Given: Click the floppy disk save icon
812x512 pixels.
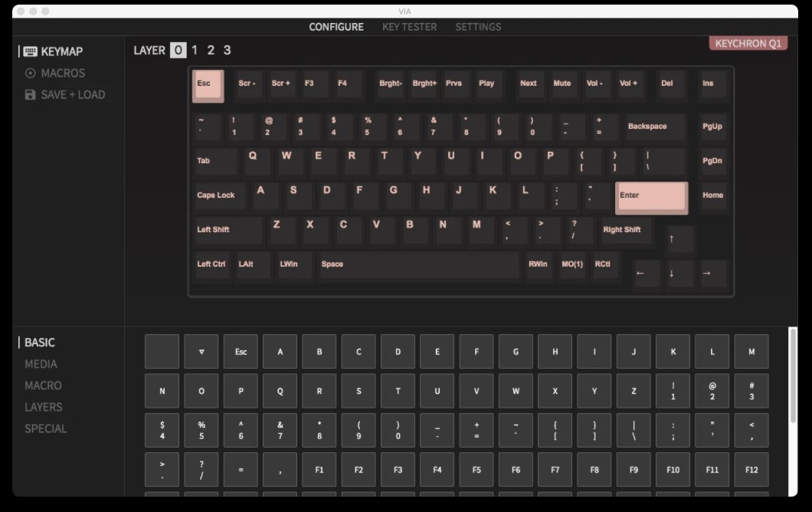Looking at the screenshot, I should pos(31,95).
